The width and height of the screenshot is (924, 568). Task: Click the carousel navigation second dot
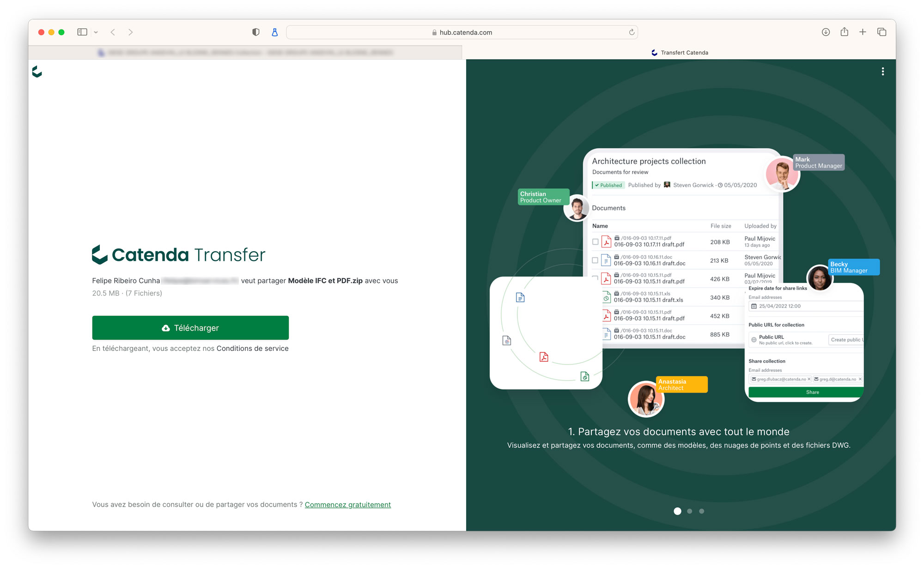click(x=690, y=511)
